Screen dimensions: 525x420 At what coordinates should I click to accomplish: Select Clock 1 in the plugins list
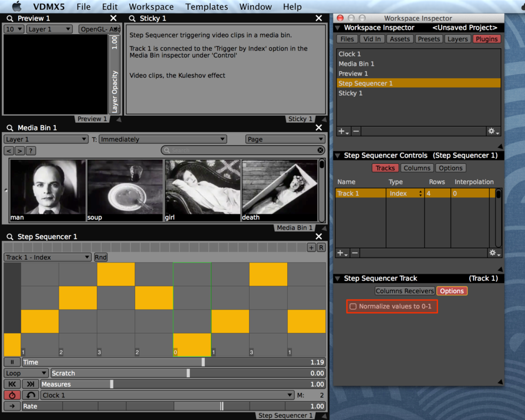[419, 54]
